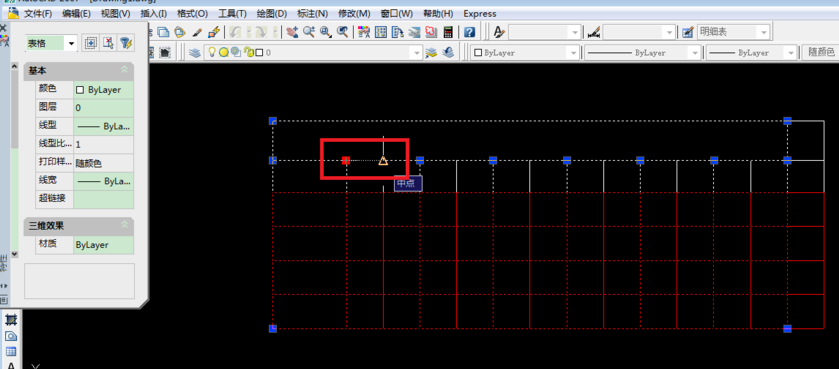Click the red selected grip on table

click(346, 160)
